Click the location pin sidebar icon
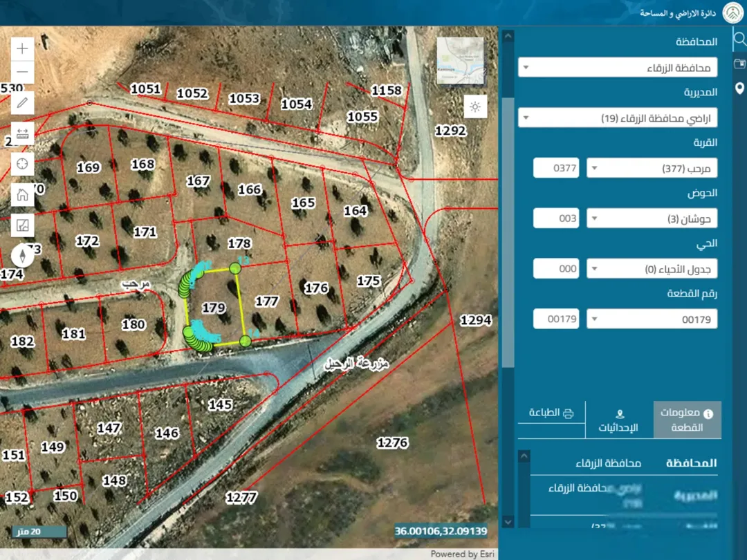Screen dimensions: 747x560 pyautogui.click(x=739, y=88)
